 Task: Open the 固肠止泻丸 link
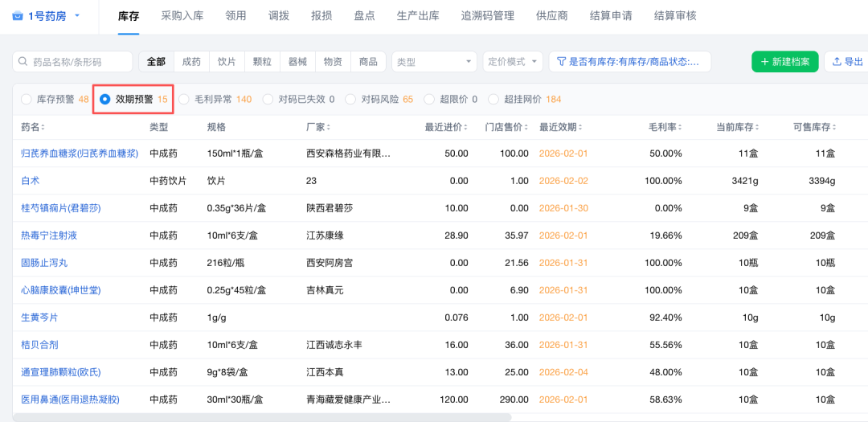[44, 263]
